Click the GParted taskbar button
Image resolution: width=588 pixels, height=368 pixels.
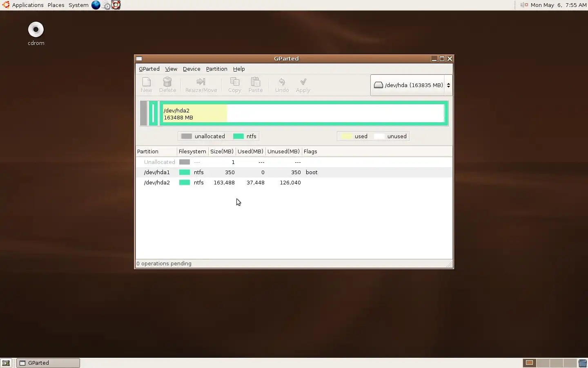click(48, 363)
